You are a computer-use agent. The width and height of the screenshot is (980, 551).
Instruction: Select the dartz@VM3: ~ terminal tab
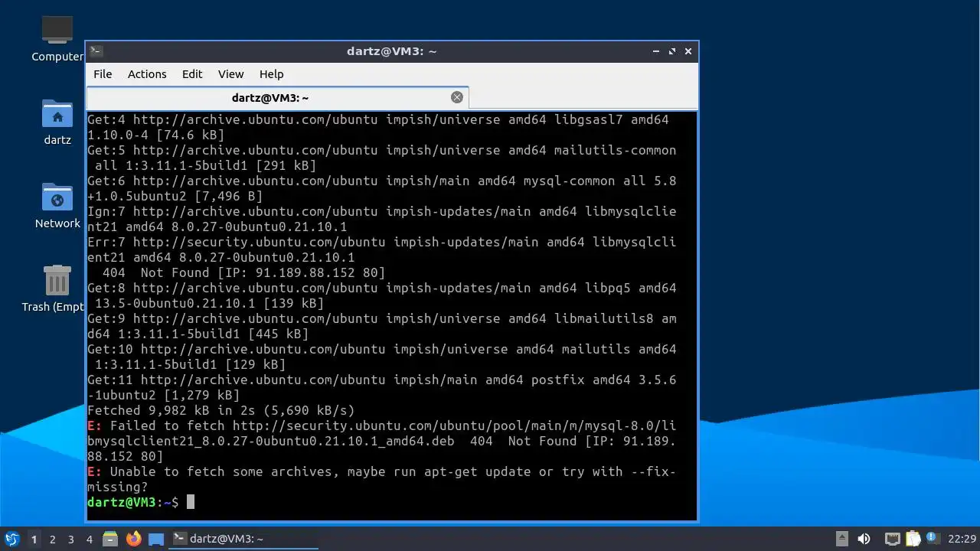(277, 98)
